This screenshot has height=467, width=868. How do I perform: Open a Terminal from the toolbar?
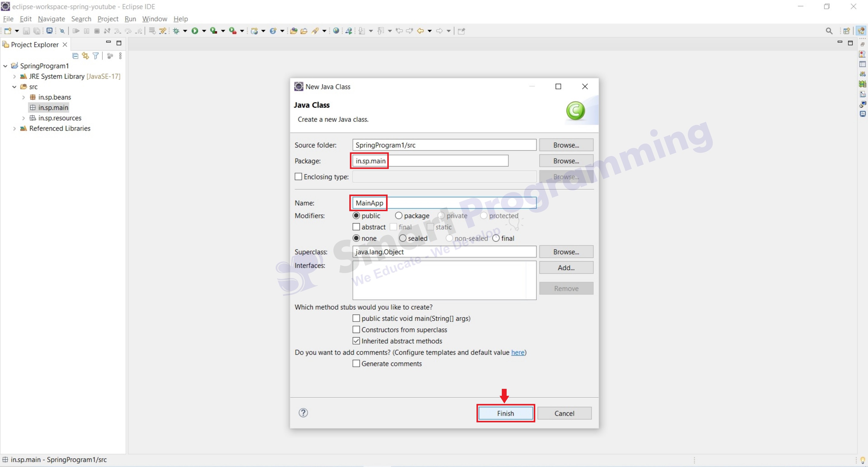(x=49, y=31)
